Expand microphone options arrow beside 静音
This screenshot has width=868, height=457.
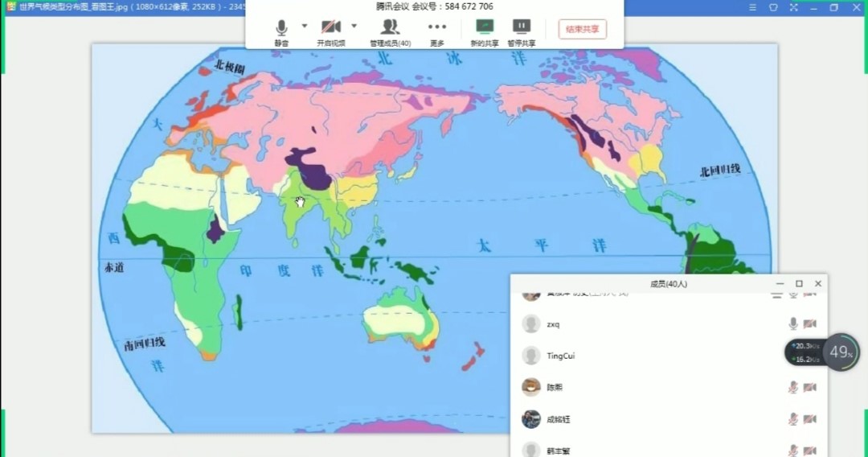point(305,26)
